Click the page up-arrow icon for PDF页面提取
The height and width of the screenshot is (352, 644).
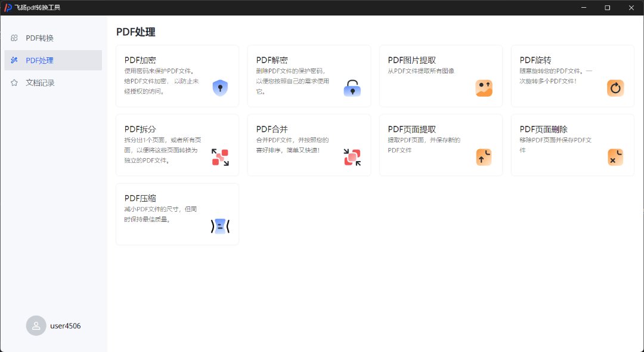pyautogui.click(x=484, y=158)
